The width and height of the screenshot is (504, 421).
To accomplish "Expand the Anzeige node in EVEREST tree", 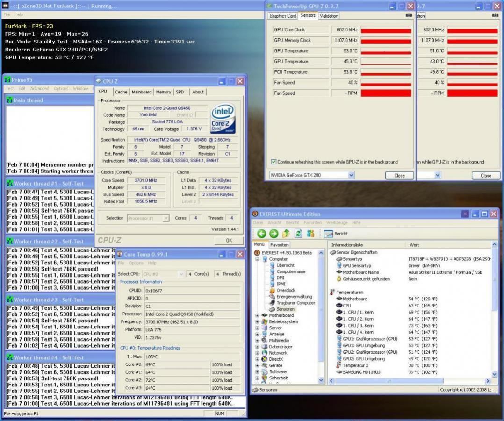I will click(x=257, y=334).
